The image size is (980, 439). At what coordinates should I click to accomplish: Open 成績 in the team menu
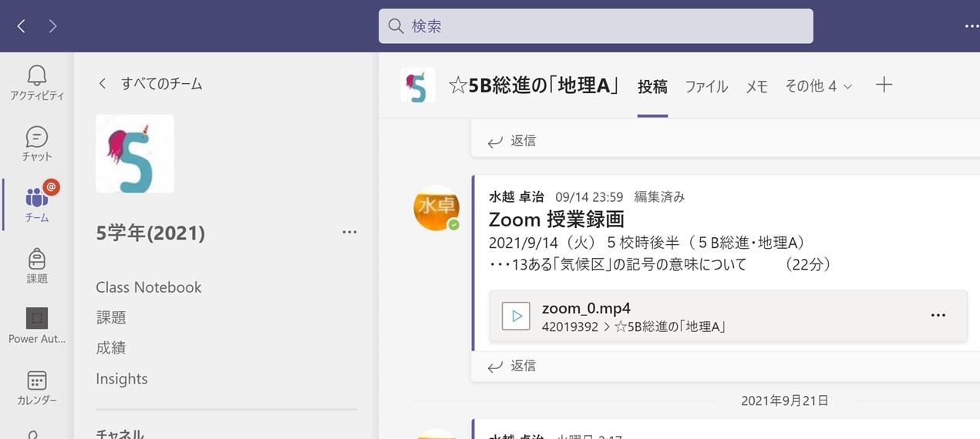[x=111, y=348]
